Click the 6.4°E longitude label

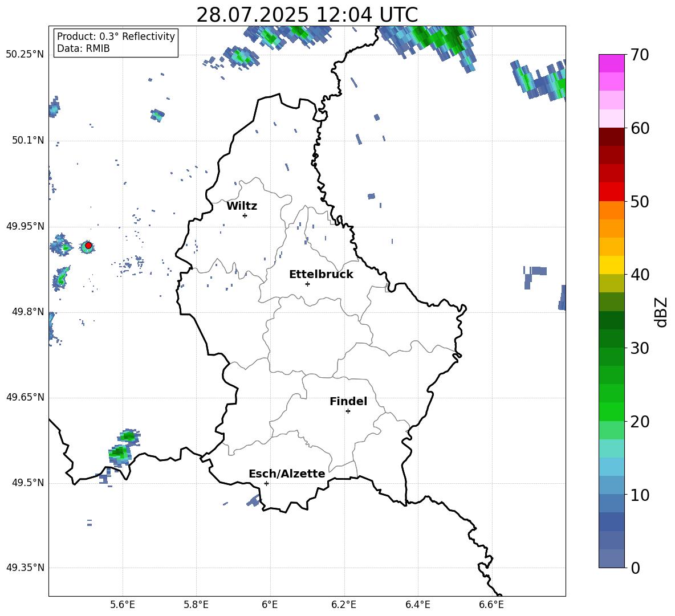tap(417, 605)
